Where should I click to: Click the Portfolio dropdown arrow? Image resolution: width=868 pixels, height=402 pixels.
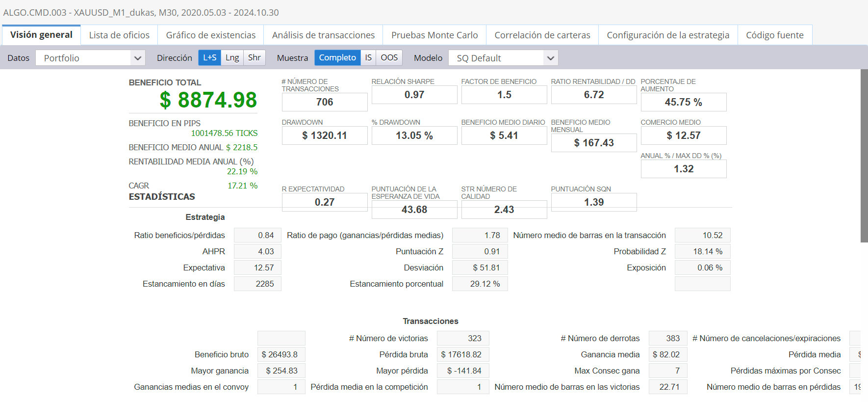[138, 58]
